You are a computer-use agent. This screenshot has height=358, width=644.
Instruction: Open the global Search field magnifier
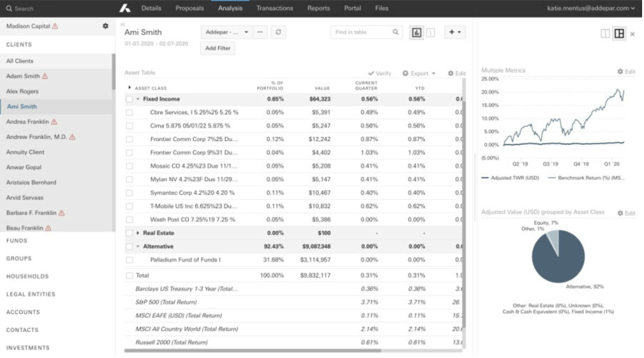tap(8, 8)
